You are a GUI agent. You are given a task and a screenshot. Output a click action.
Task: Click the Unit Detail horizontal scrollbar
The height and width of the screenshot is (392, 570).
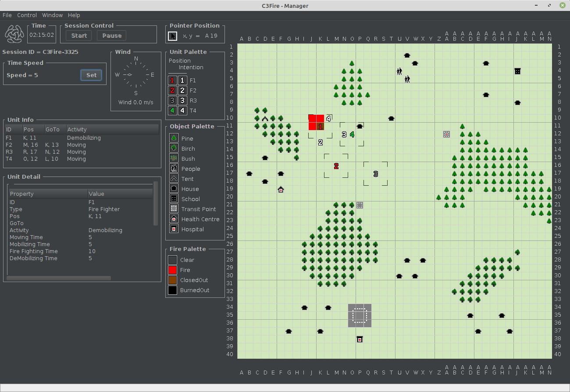point(58,278)
